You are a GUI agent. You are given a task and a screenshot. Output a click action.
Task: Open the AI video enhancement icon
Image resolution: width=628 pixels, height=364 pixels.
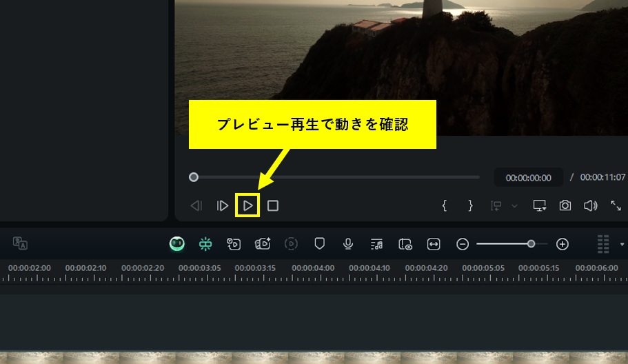point(263,244)
